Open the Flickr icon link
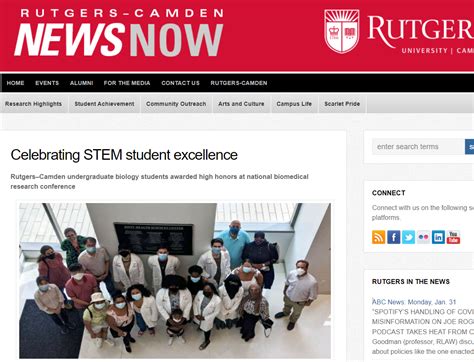Screen dimensions: 474x362 [x=423, y=237]
